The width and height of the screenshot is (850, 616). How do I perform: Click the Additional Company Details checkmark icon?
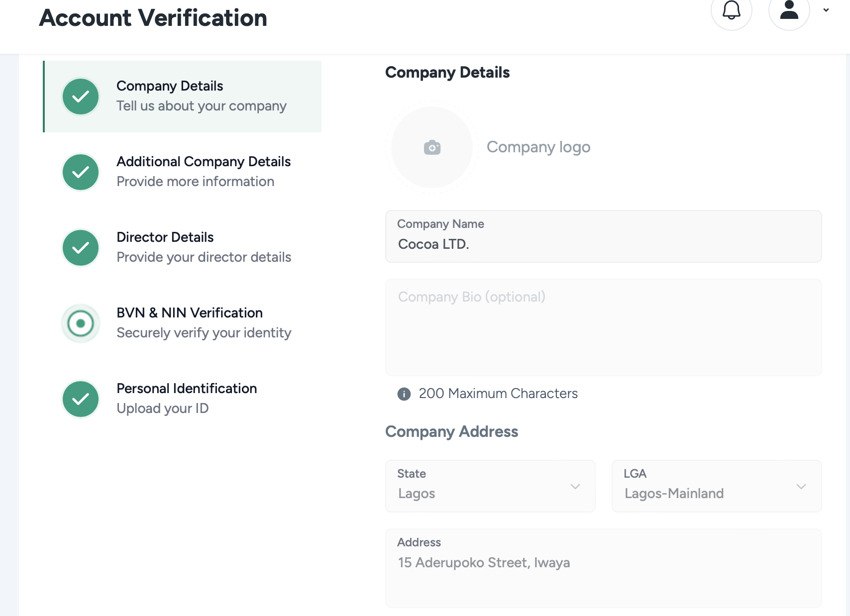pos(81,172)
